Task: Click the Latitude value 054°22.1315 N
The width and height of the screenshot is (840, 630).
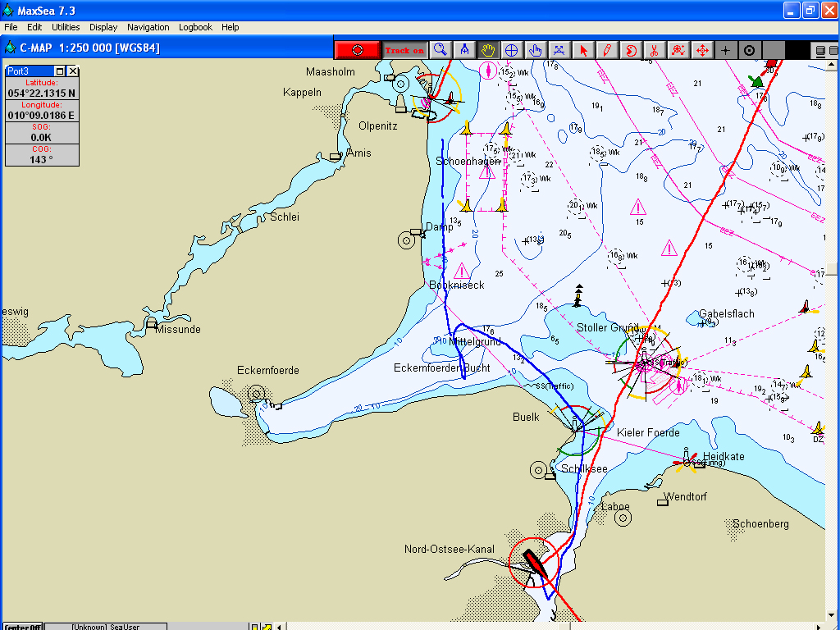Action: tap(41, 94)
